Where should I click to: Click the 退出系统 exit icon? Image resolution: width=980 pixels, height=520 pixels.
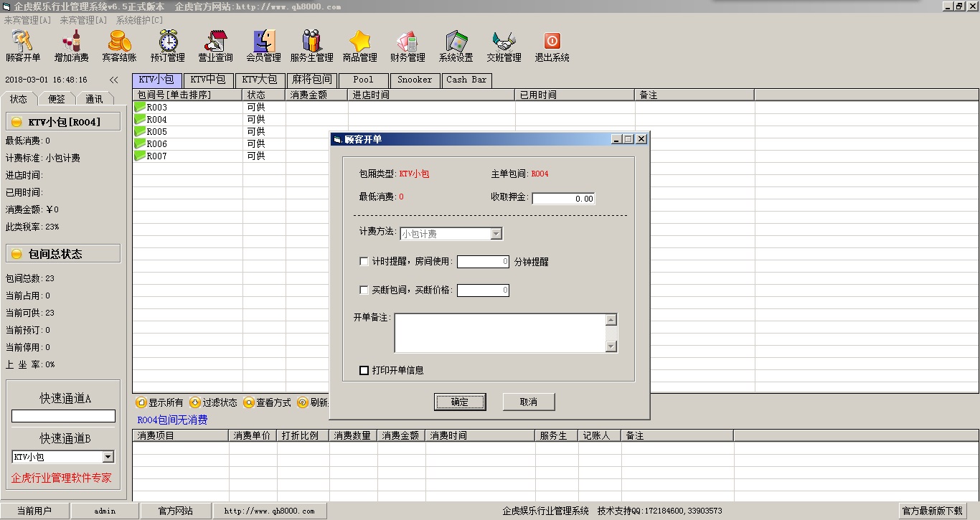point(552,47)
